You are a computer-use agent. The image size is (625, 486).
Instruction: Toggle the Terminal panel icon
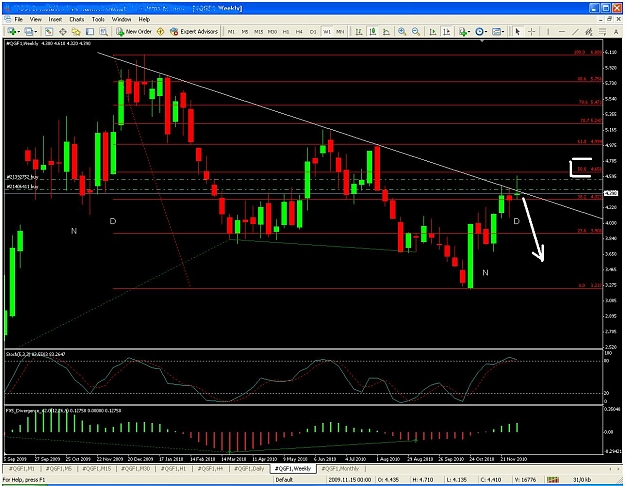pos(90,31)
